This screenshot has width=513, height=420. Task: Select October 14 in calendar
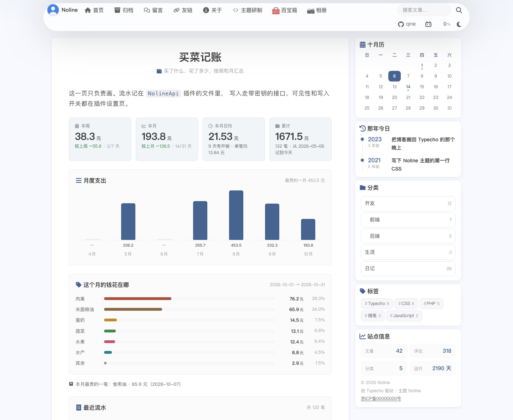(408, 87)
